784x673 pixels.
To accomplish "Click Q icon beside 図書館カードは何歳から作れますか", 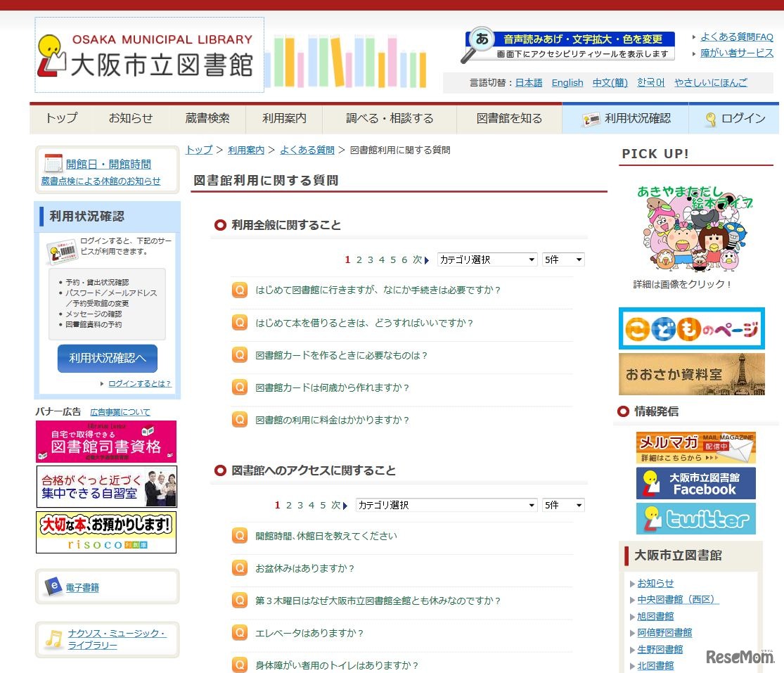I will (240, 387).
